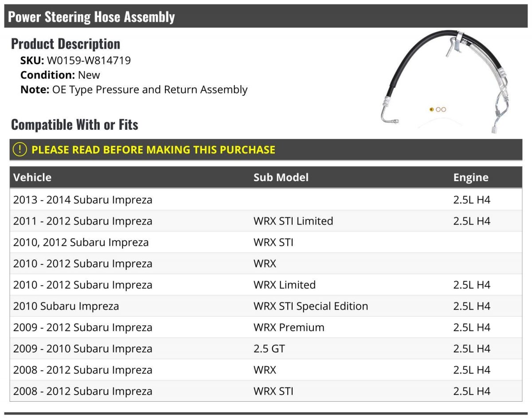The image size is (532, 419).
Task: Click the power steering hose product image
Action: pyautogui.click(x=445, y=82)
